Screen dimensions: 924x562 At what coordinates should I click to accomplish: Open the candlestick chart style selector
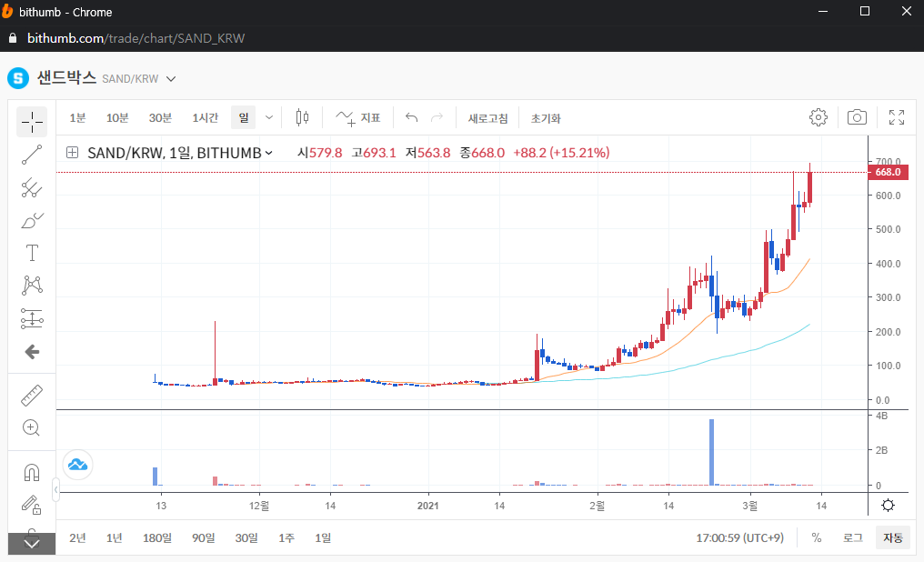coord(302,118)
